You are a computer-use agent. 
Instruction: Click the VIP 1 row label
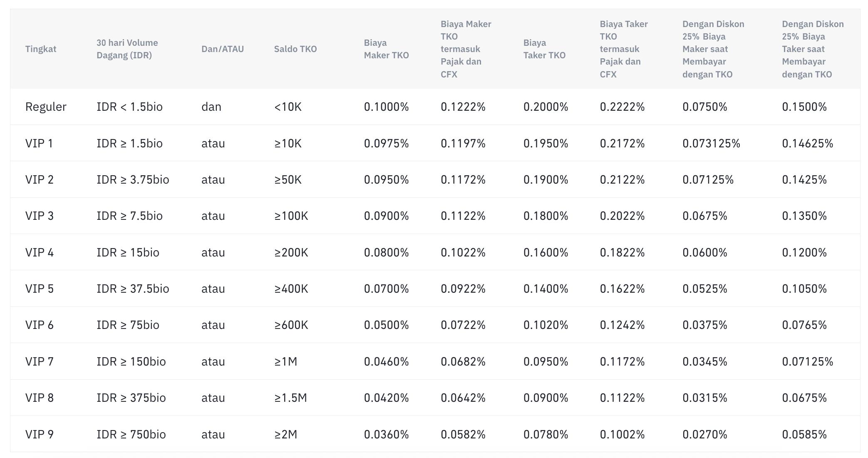(x=39, y=143)
